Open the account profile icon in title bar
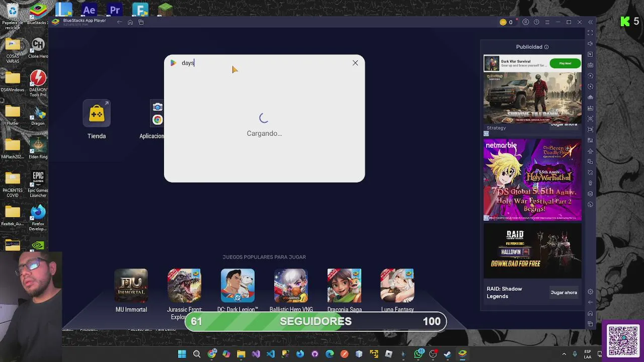This screenshot has height=362, width=644. tap(526, 22)
